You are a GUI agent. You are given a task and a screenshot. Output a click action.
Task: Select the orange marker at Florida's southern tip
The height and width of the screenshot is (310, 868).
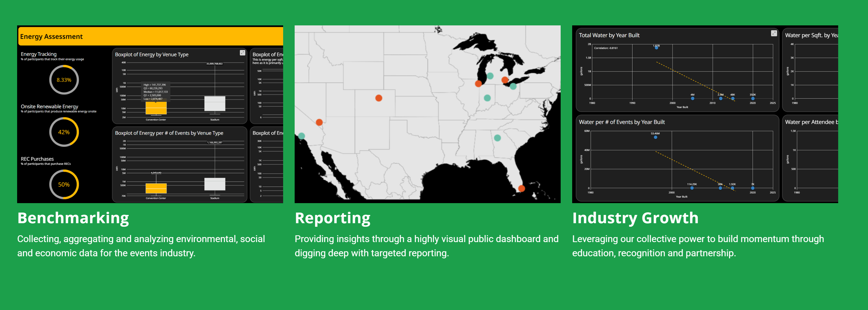[x=521, y=188]
